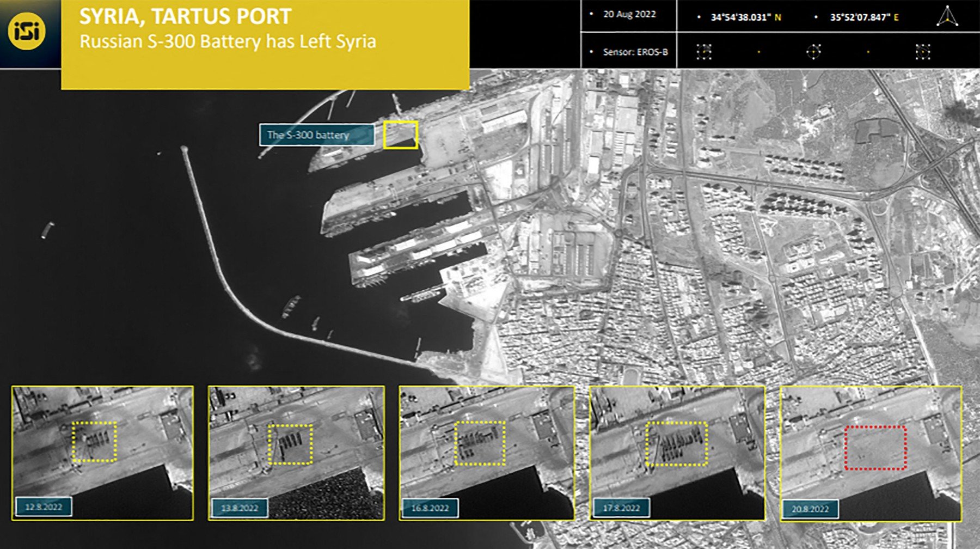Viewport: 980px width, 549px height.
Task: Click the yellow square marker on the pier
Action: tap(401, 135)
